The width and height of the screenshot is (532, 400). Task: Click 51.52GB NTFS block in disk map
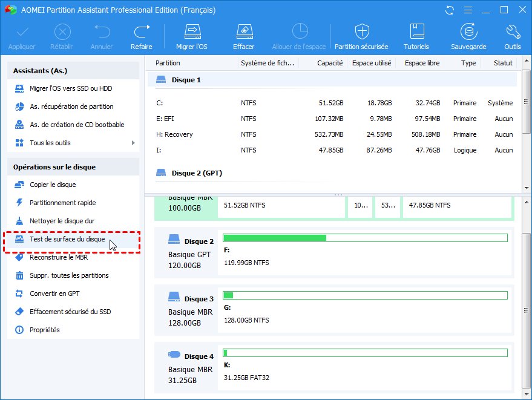pyautogui.click(x=281, y=206)
